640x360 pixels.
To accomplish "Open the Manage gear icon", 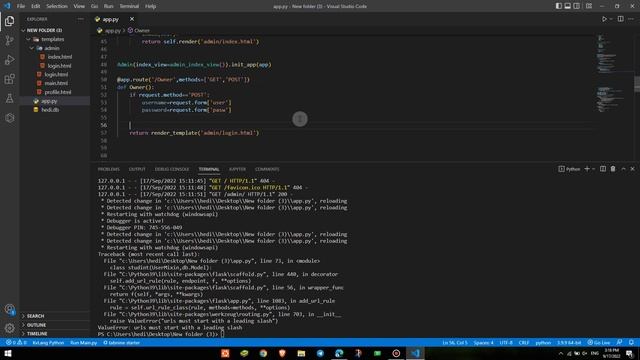I will click(x=9, y=328).
